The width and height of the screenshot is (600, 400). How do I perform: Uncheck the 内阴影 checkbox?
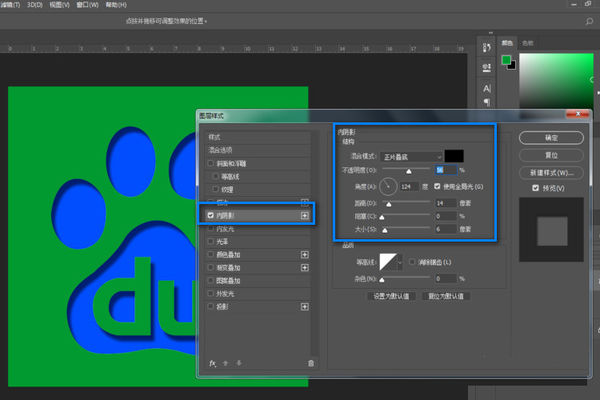210,216
